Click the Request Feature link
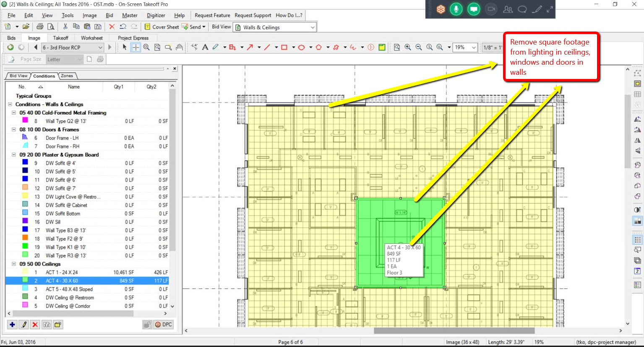Screen dimensions: 644x347 (x=212, y=15)
